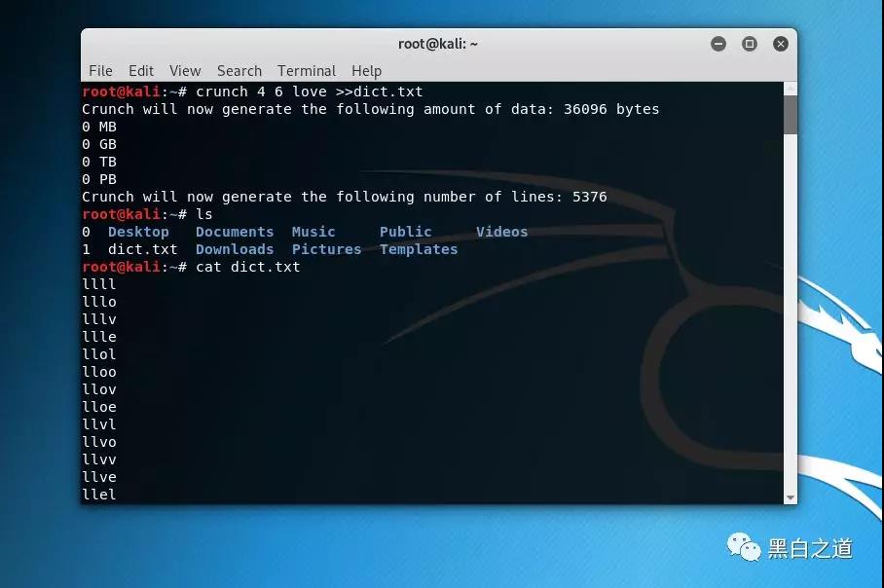This screenshot has width=884, height=588.
Task: Click the '0 MB' output line
Action: [x=99, y=127]
